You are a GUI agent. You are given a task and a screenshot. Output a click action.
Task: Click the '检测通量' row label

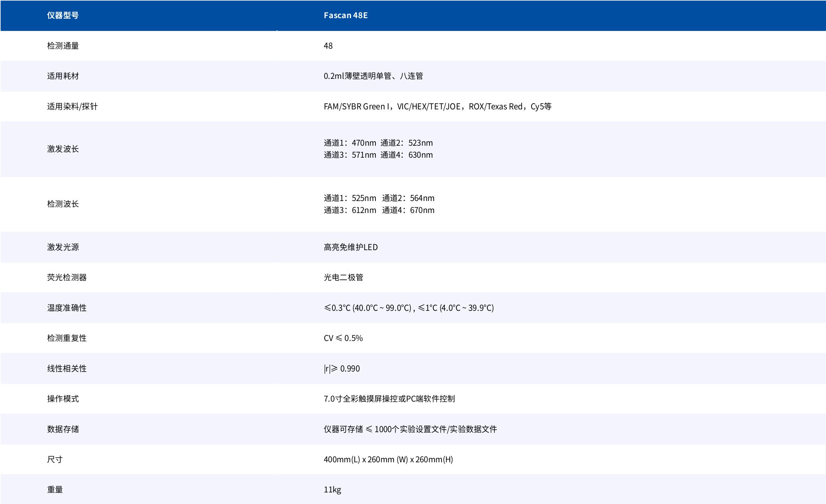(x=63, y=46)
